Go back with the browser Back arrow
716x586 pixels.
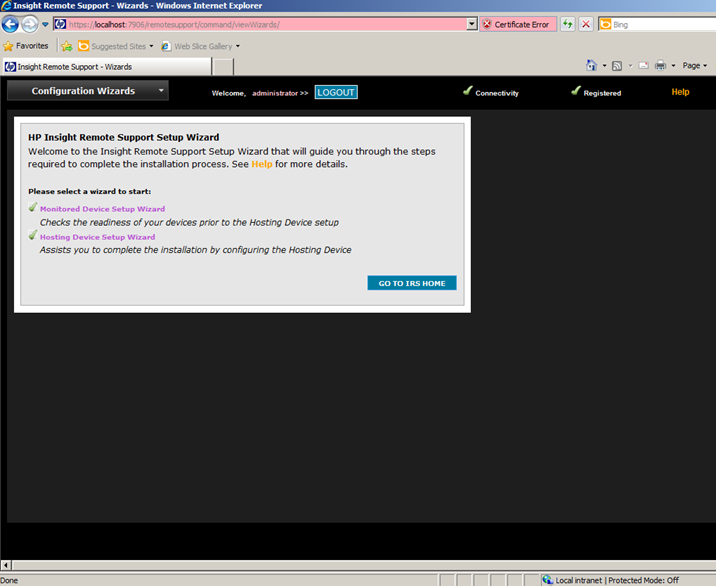coord(11,24)
